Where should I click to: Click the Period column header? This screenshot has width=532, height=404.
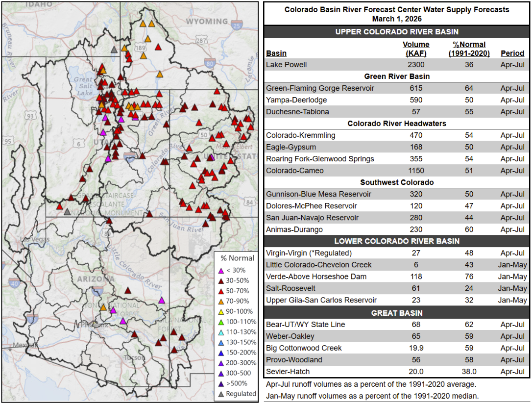pyautogui.click(x=512, y=53)
